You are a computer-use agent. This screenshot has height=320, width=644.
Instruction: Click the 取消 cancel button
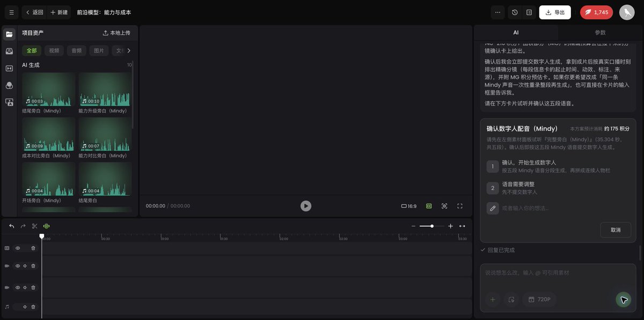(616, 230)
